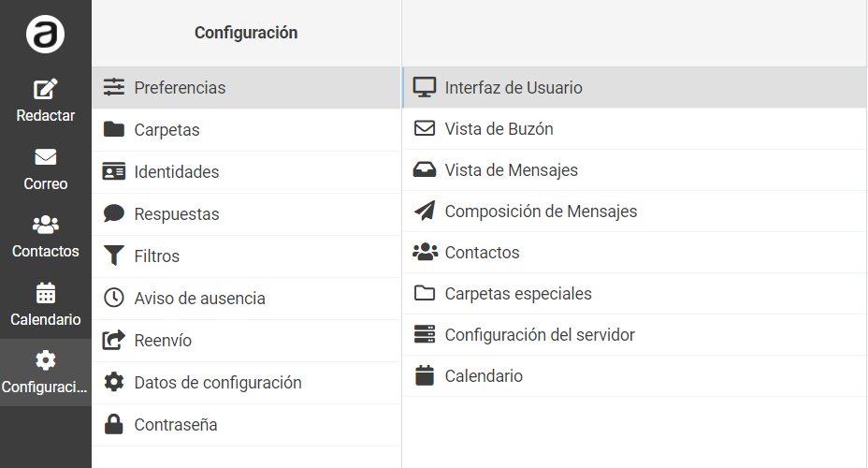Click the Reenvío share arrow icon
The width and height of the screenshot is (868, 468).
(x=114, y=340)
